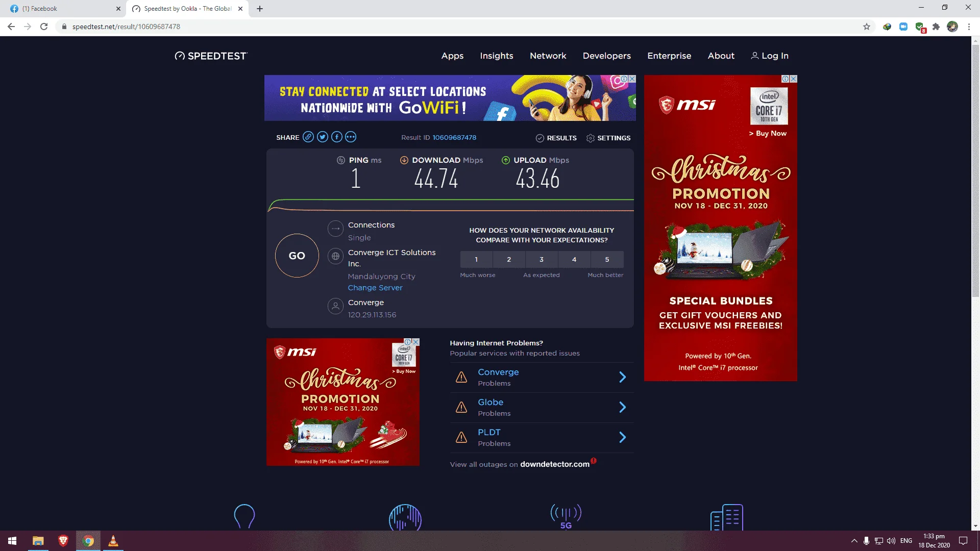Open the Network menu
This screenshot has height=551, width=980.
coord(548,56)
